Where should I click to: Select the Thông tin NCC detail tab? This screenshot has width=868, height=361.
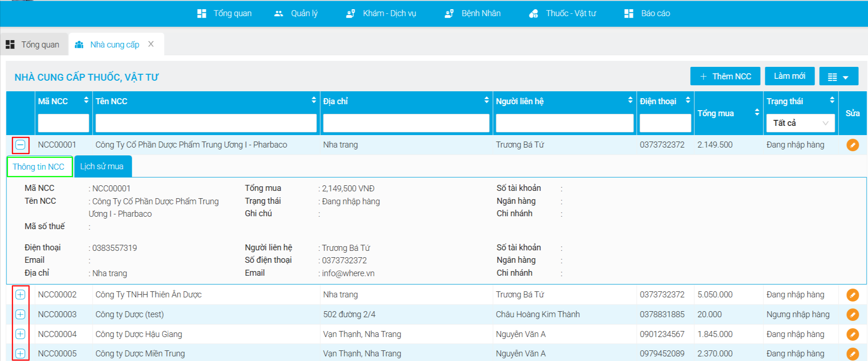(39, 166)
